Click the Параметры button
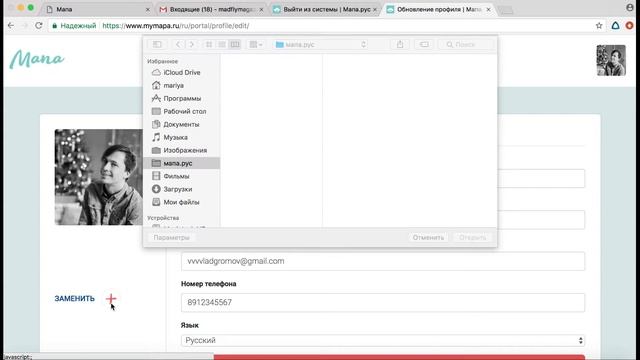This screenshot has width=640, height=360. tap(171, 237)
